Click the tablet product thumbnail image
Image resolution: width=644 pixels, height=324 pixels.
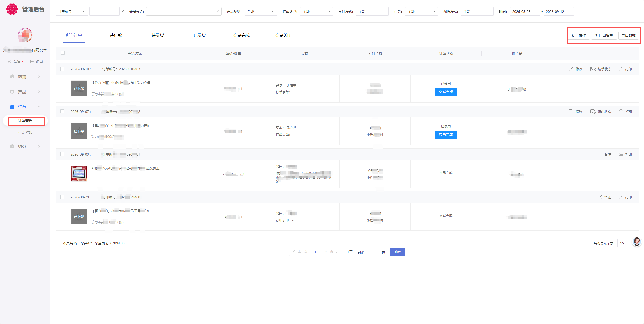79,174
